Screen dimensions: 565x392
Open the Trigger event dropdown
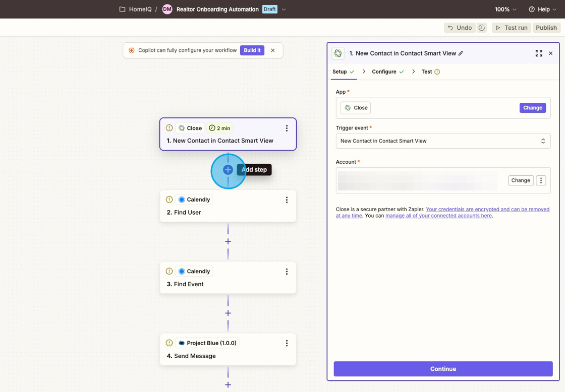click(x=443, y=141)
